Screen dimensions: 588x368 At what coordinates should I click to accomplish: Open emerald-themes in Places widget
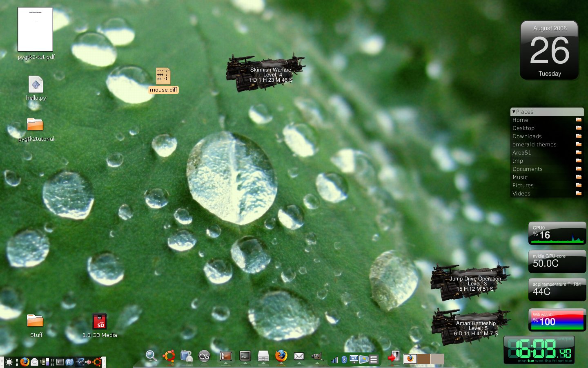click(x=547, y=144)
